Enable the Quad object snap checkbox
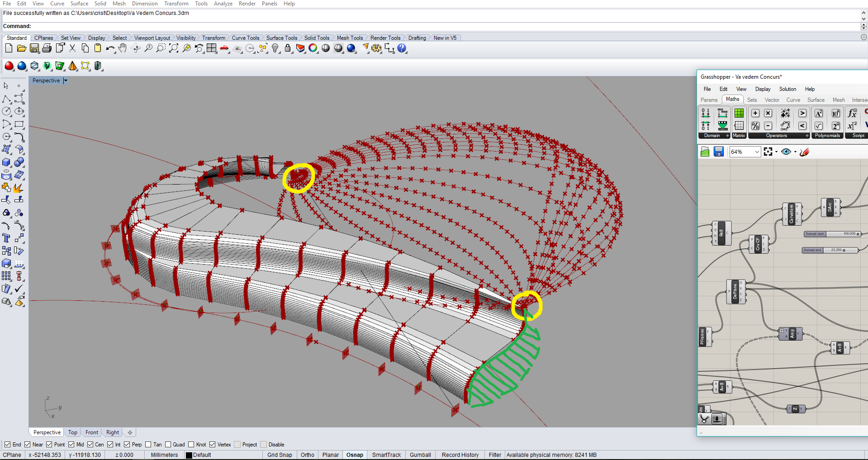Image resolution: width=868 pixels, height=460 pixels. coord(168,445)
